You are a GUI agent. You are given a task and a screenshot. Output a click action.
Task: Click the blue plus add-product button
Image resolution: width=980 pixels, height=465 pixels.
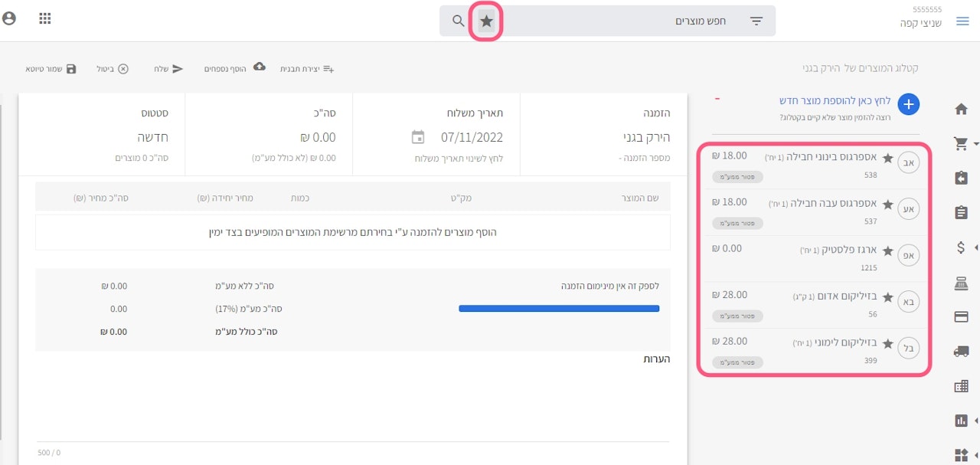[x=908, y=105]
